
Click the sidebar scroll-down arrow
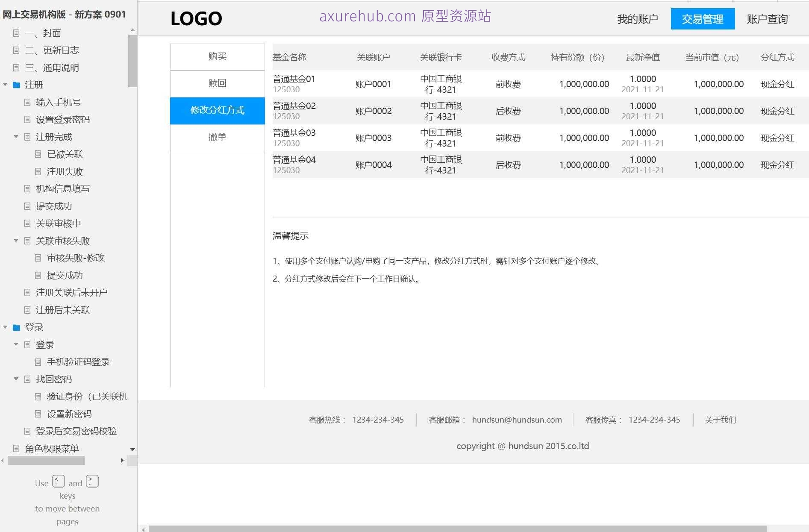click(x=132, y=450)
